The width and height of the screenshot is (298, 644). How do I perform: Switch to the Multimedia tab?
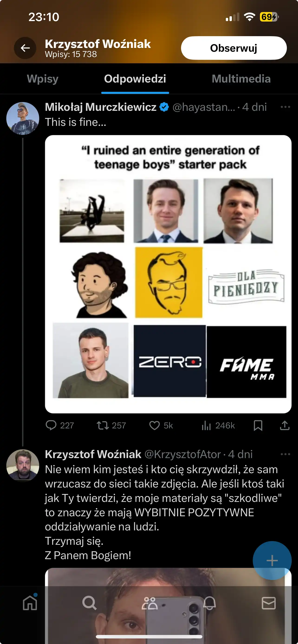[241, 79]
